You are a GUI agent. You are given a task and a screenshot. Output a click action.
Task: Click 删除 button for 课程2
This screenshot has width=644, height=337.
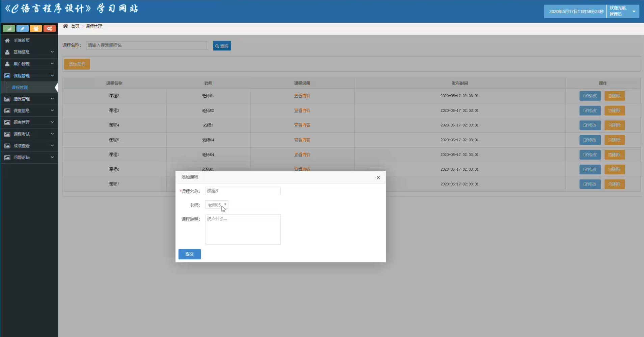click(x=615, y=96)
